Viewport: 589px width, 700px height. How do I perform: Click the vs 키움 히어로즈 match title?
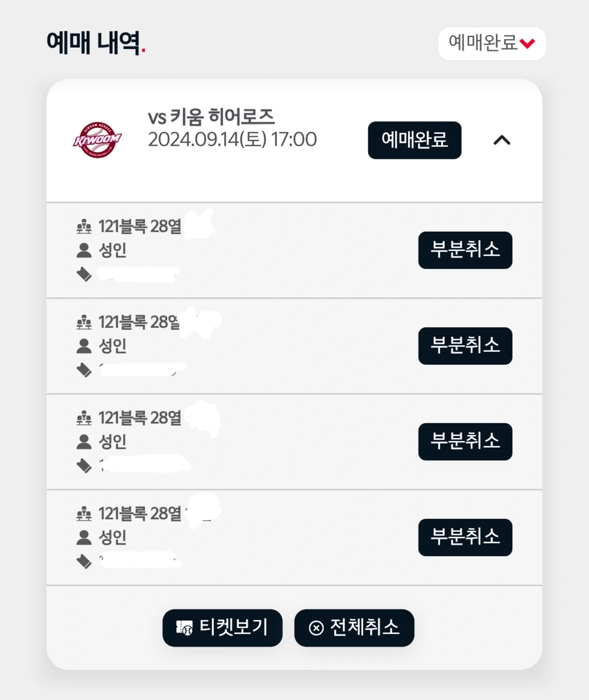211,117
